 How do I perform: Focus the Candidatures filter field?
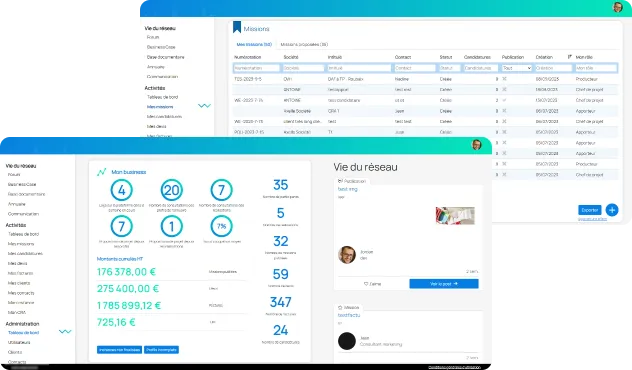(481, 68)
